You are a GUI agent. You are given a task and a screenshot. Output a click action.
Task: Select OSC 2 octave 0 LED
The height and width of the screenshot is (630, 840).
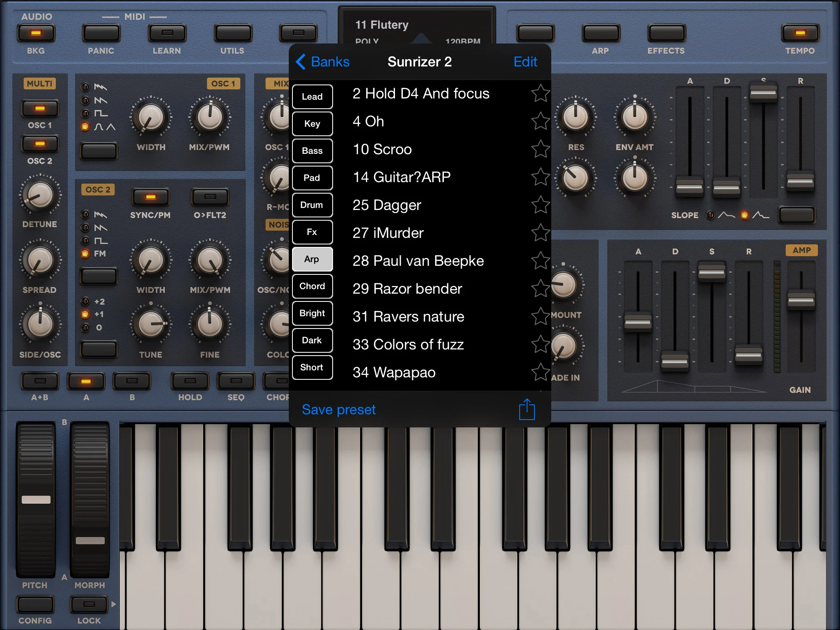point(85,327)
